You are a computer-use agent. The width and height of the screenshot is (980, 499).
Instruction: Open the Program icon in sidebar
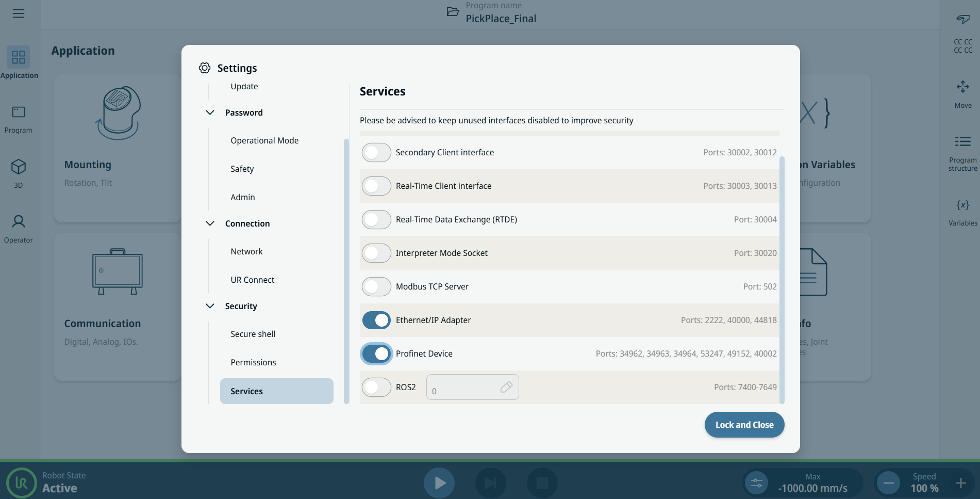[19, 112]
